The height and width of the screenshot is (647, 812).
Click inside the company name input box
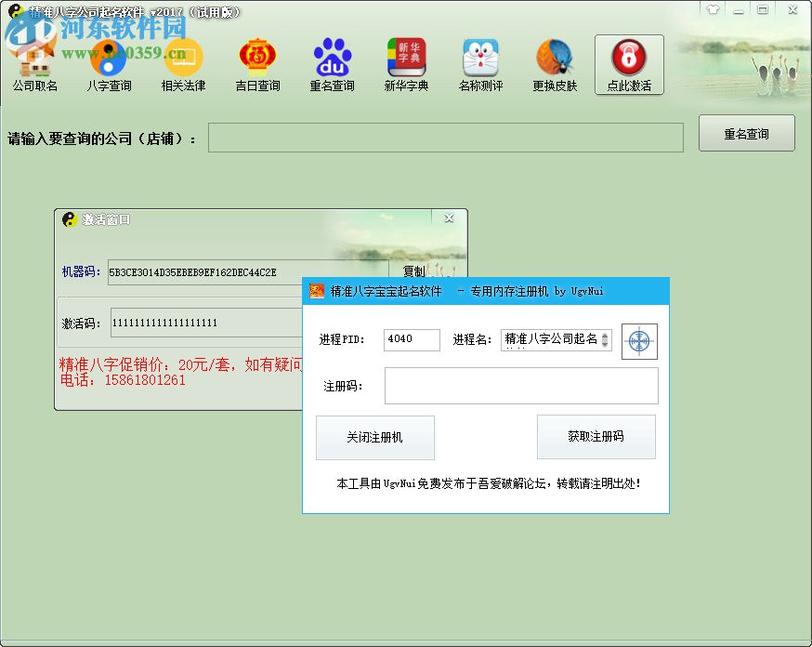pos(446,138)
